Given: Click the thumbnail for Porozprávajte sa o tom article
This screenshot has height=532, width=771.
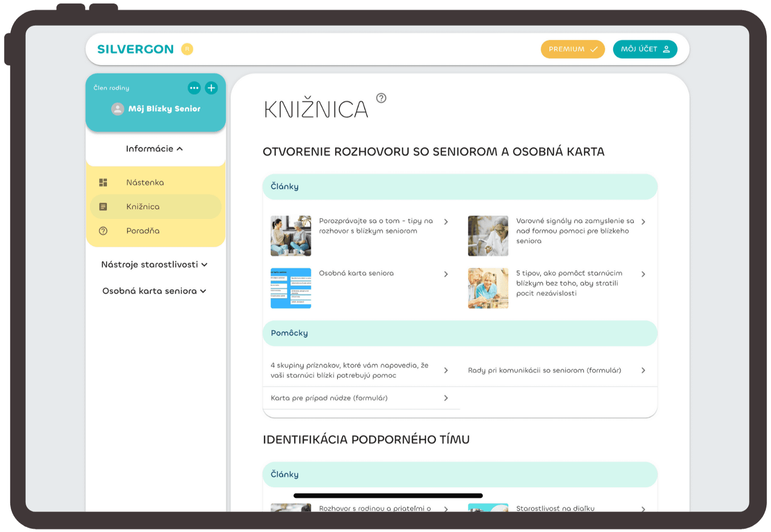Looking at the screenshot, I should (290, 235).
